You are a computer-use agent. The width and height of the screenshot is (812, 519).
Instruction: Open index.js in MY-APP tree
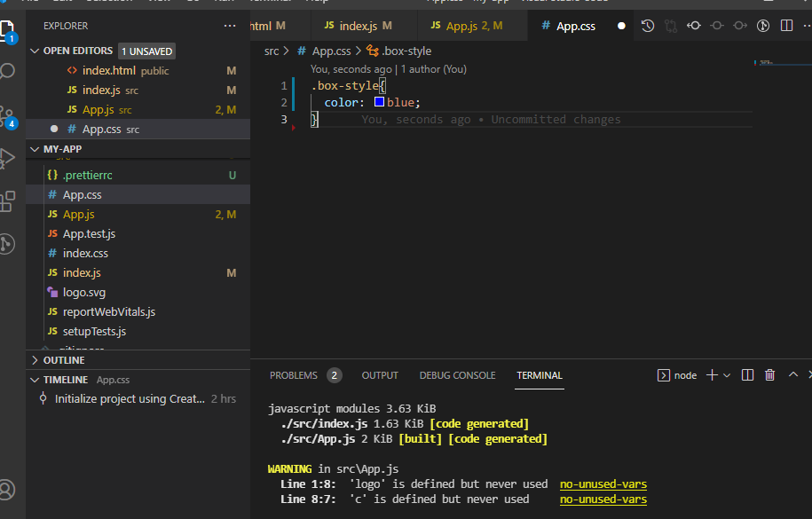tap(138, 273)
